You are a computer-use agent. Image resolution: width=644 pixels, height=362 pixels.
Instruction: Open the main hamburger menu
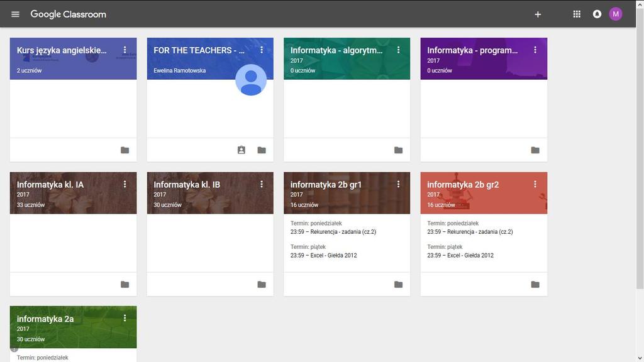(x=15, y=14)
